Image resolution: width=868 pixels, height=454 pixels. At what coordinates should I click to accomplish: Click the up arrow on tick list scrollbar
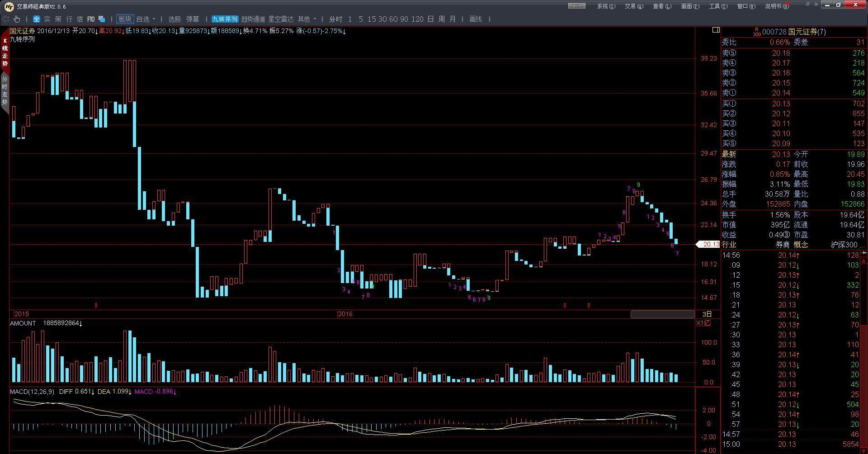tap(864, 261)
